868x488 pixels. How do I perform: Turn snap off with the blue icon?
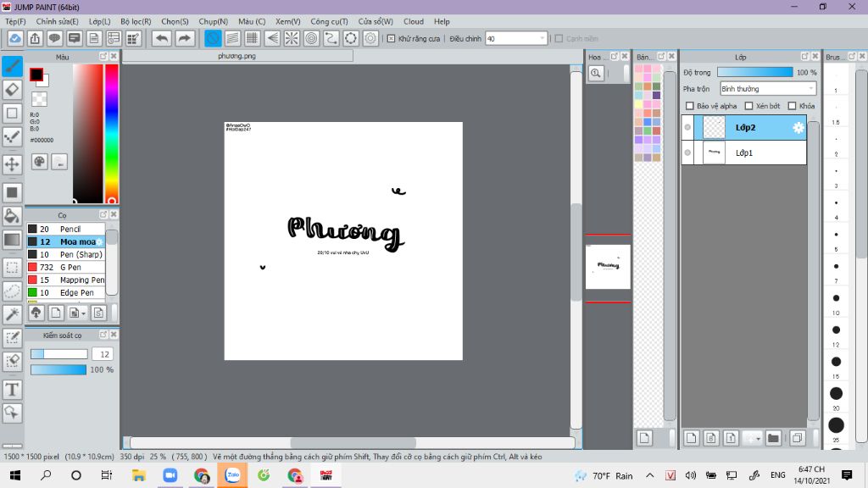pyautogui.click(x=213, y=39)
